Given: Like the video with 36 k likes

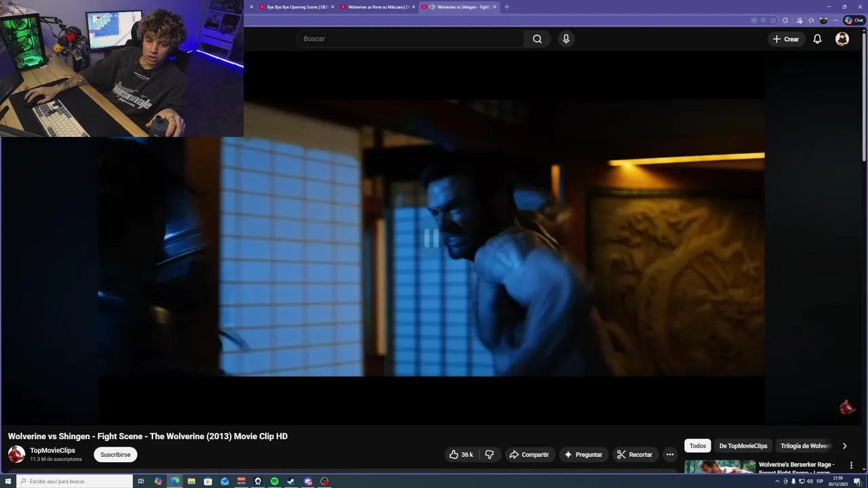Looking at the screenshot, I should (461, 455).
